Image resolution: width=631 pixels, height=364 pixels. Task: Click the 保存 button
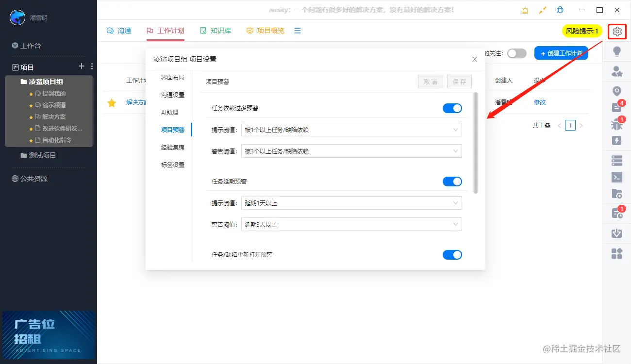[x=459, y=82]
